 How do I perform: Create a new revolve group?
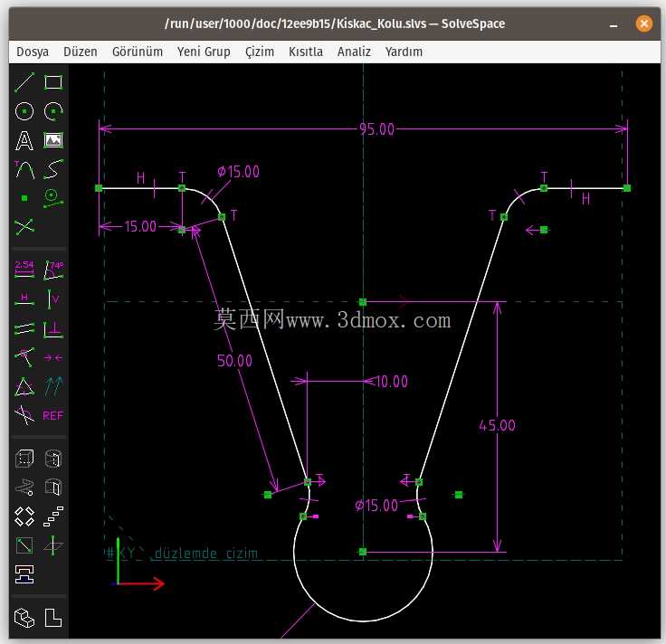click(x=53, y=488)
